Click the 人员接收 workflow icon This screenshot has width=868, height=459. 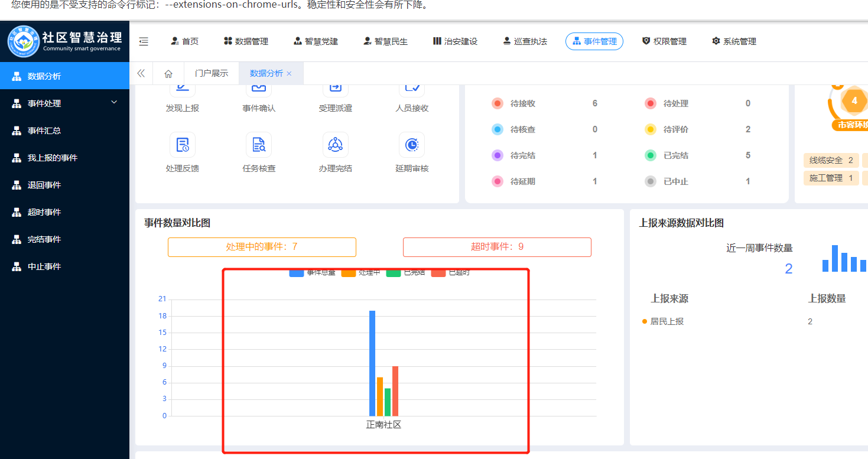pos(412,91)
